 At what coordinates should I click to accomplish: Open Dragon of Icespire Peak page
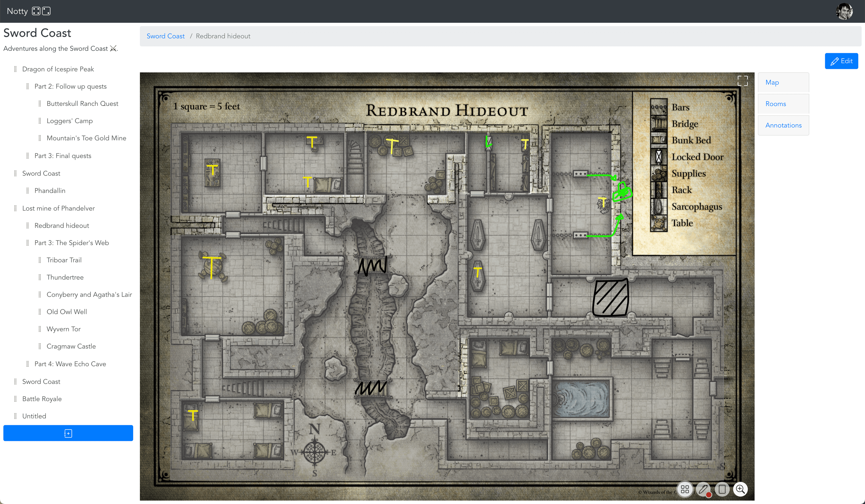(58, 69)
